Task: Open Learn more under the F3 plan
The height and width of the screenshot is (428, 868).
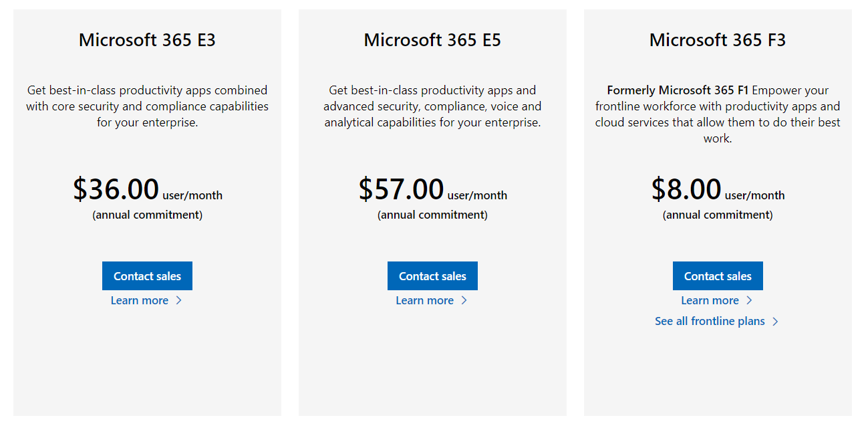Action: click(710, 300)
